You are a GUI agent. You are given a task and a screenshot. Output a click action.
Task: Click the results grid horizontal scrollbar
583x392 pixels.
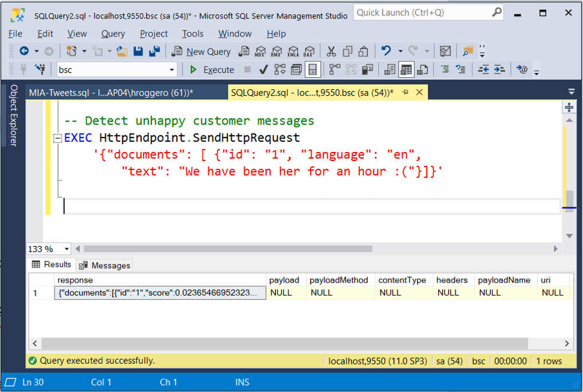[285, 343]
